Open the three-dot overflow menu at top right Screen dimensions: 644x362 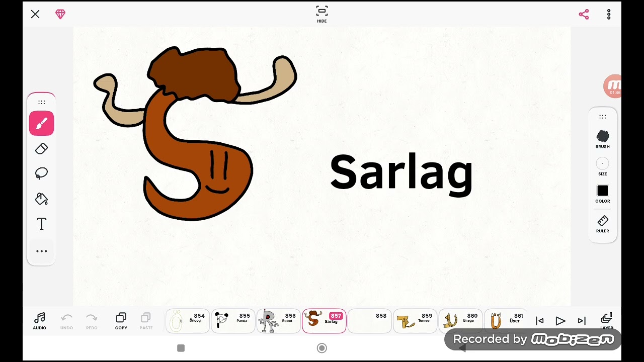tap(609, 14)
